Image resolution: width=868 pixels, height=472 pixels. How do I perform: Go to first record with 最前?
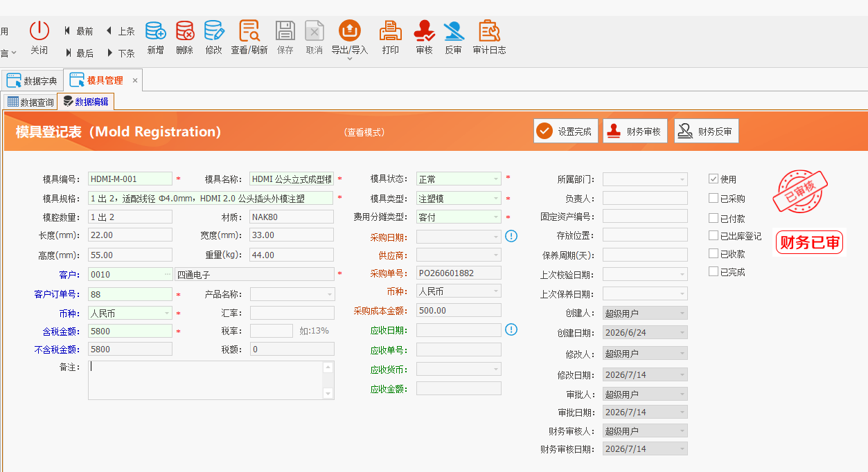(78, 31)
